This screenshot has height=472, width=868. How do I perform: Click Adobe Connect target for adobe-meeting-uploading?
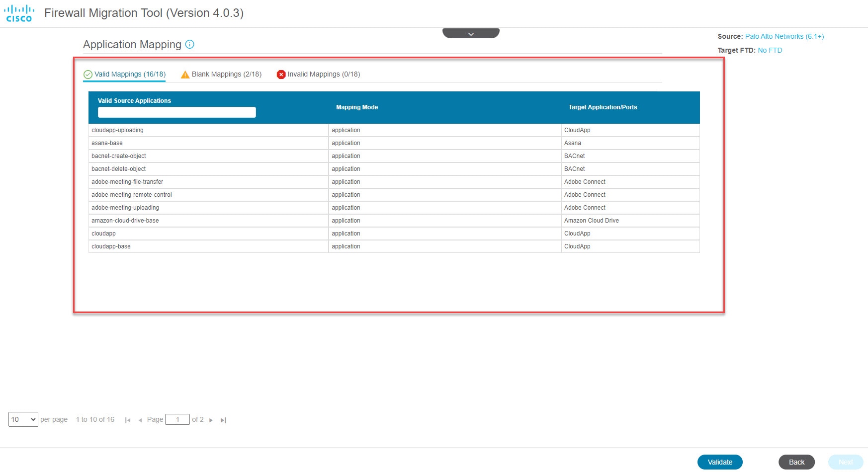tap(630, 208)
